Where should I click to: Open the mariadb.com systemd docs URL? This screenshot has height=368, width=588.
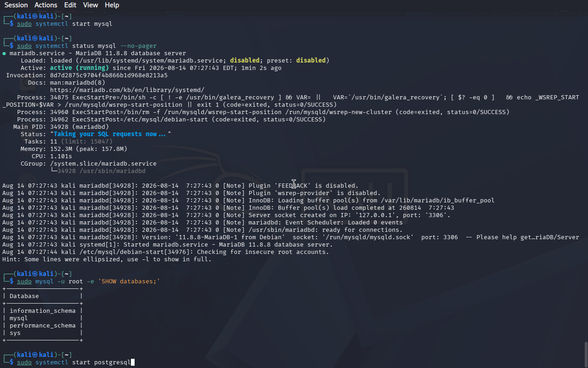(x=127, y=90)
